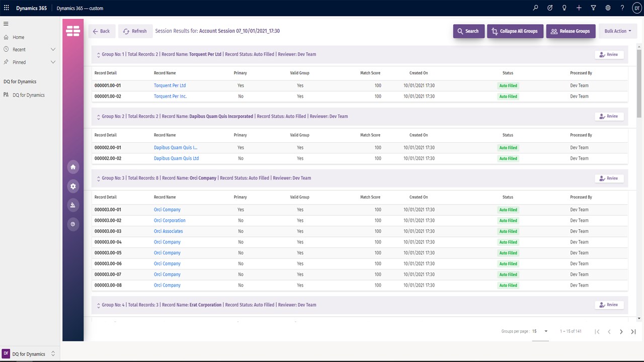
Task: Open the gear settings in purple sidebar
Action: [73, 187]
